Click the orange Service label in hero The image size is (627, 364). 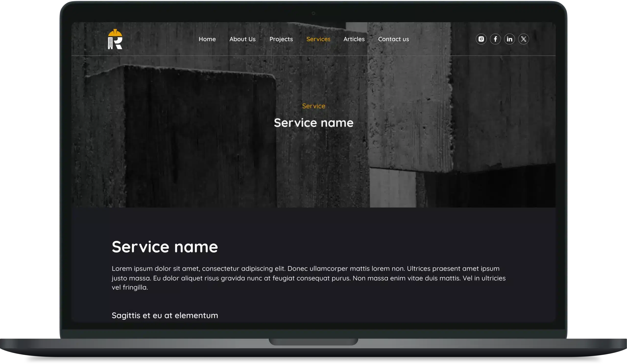(313, 106)
